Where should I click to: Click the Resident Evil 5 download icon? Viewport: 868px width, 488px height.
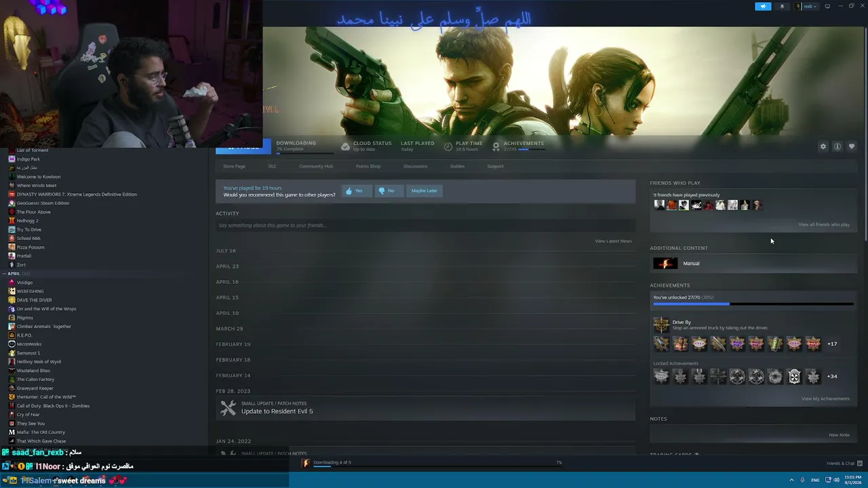[306, 463]
